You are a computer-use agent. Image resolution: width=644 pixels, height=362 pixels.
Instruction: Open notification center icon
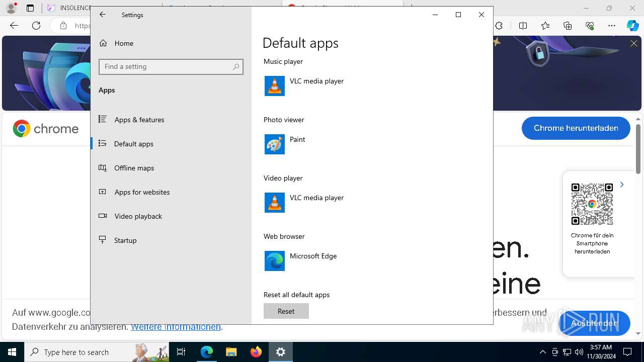click(x=628, y=352)
